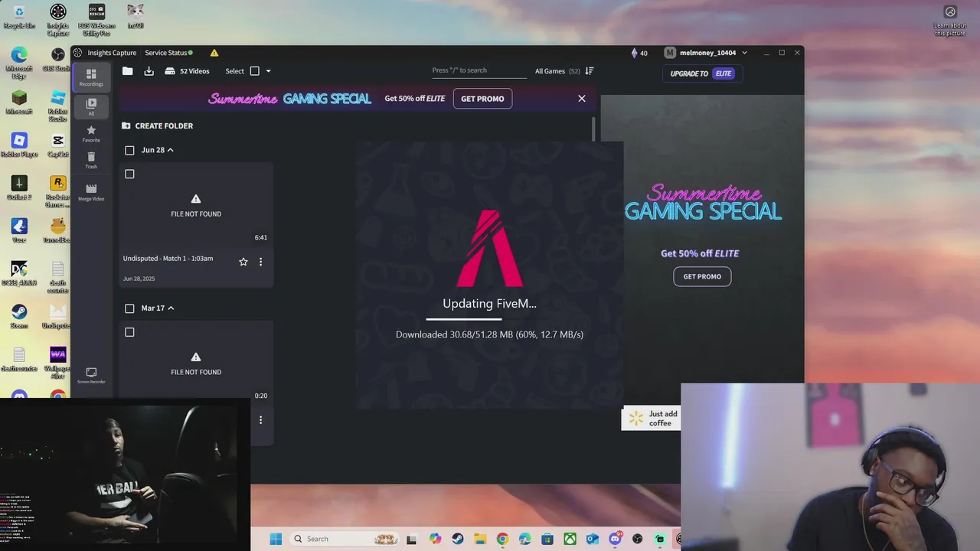Viewport: 980px width, 551px height.
Task: Open the Recordings sidebar section
Action: [x=91, y=77]
